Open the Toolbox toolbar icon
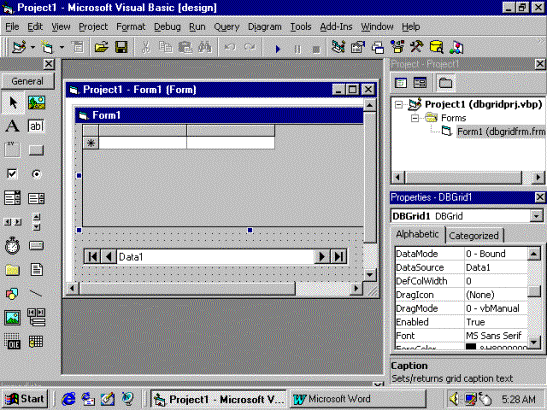This screenshot has width=547, height=410. pos(417,47)
